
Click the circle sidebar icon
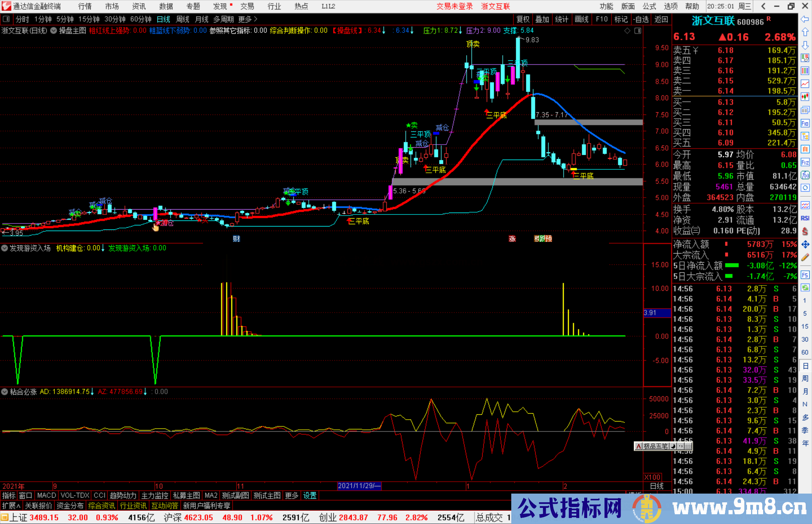click(x=805, y=188)
